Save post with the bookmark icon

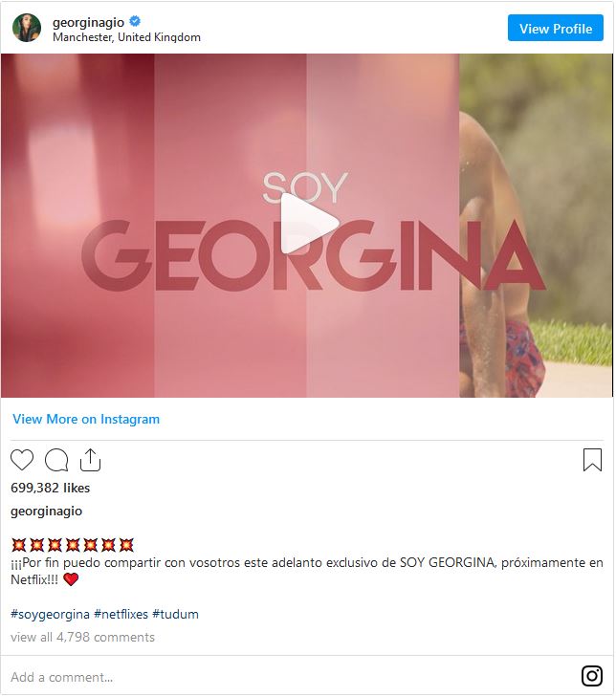pyautogui.click(x=592, y=460)
